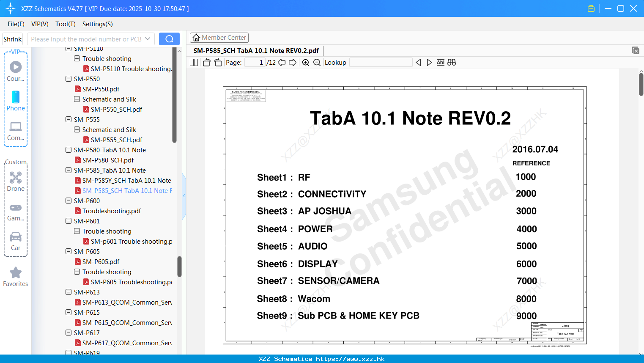Open SM-P550.pdf file
Viewport: 644px width, 363px height.
tap(101, 89)
